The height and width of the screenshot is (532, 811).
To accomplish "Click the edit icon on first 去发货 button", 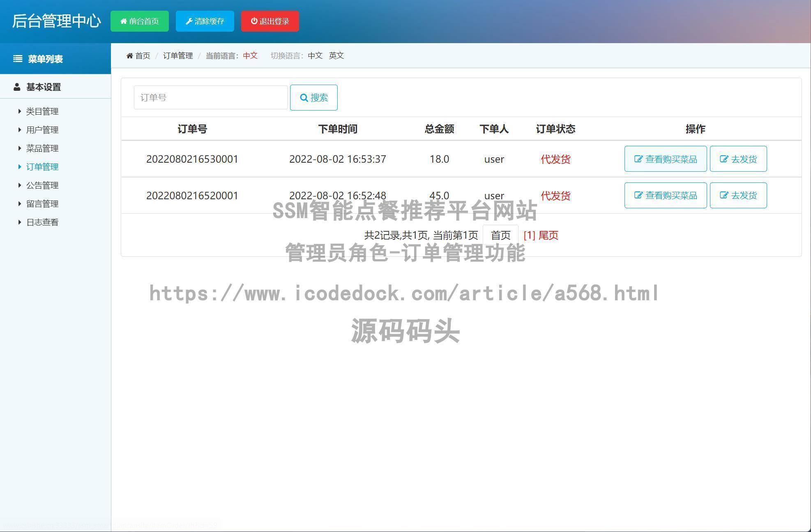I will coord(723,159).
